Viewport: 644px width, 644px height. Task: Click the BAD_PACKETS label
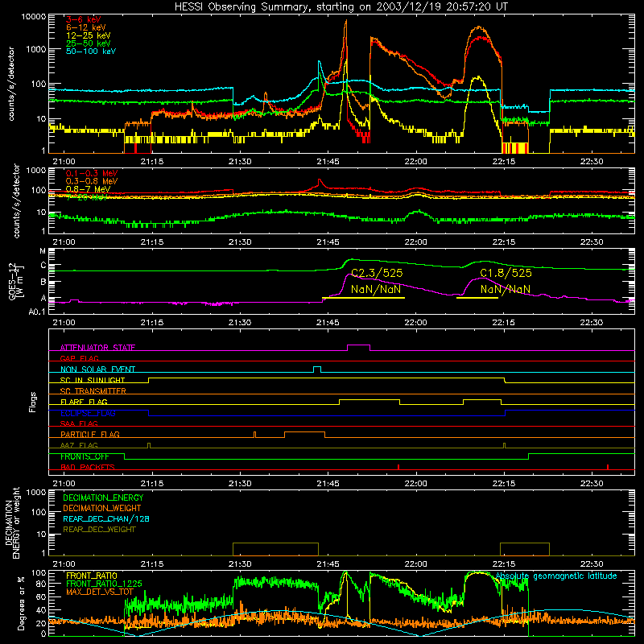88,467
